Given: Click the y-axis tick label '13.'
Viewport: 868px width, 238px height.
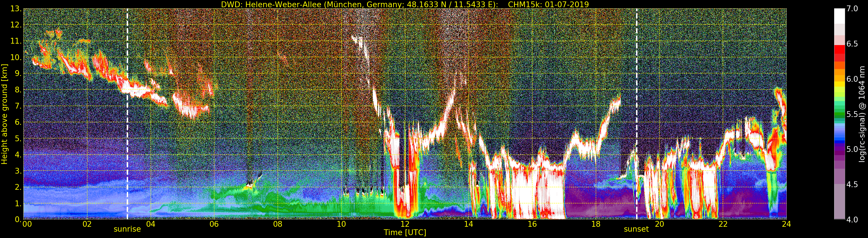Looking at the screenshot, I should click(x=16, y=9).
